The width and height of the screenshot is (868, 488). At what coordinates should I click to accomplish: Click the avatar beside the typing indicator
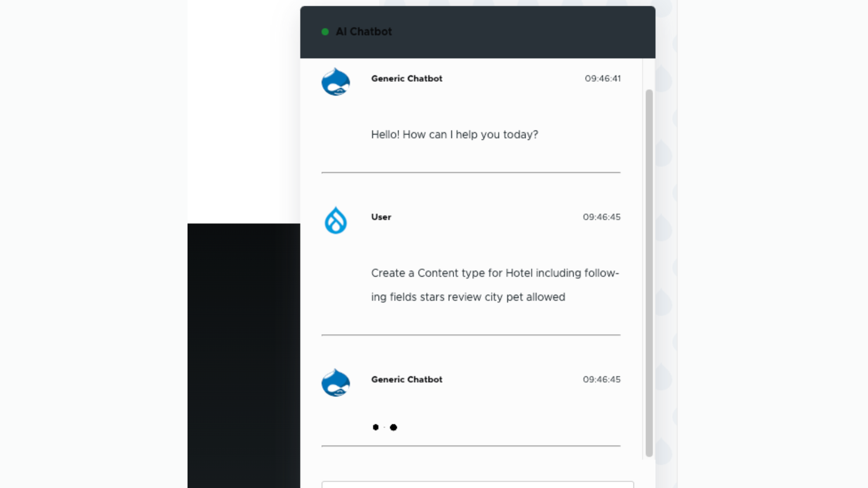(336, 383)
